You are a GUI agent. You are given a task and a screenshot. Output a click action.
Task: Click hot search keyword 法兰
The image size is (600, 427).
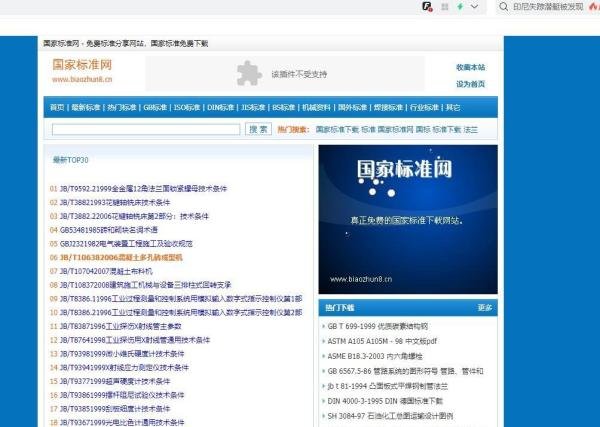[x=470, y=130]
